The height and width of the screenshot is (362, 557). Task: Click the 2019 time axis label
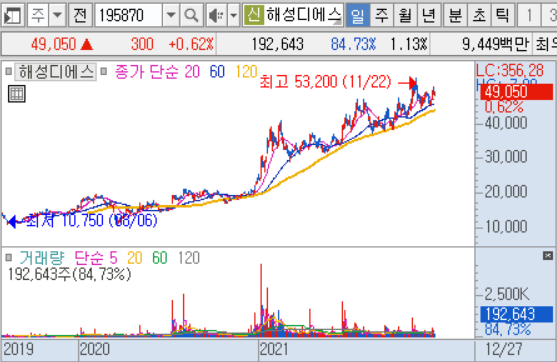(18, 350)
